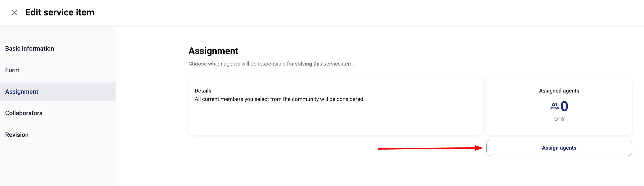Screen dimensions: 644x186
Task: Click the Assignment page heading
Action: (x=213, y=51)
